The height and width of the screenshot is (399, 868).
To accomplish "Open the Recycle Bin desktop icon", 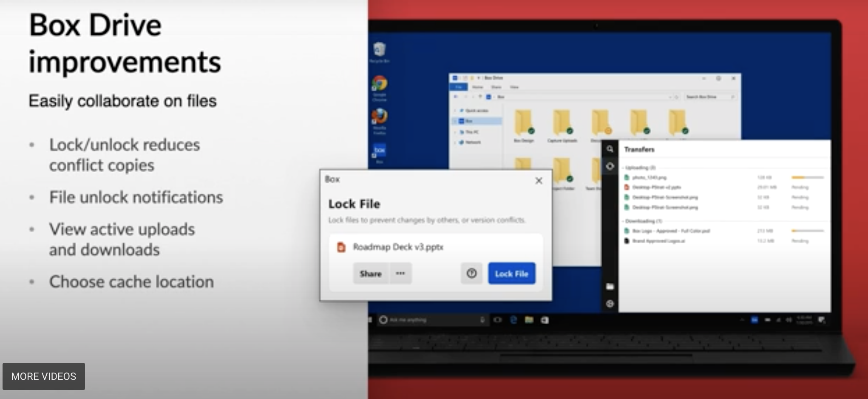I will [x=379, y=52].
